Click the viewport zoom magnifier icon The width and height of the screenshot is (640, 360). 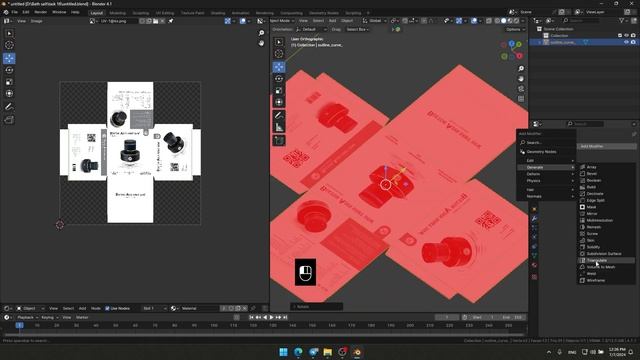point(521,69)
